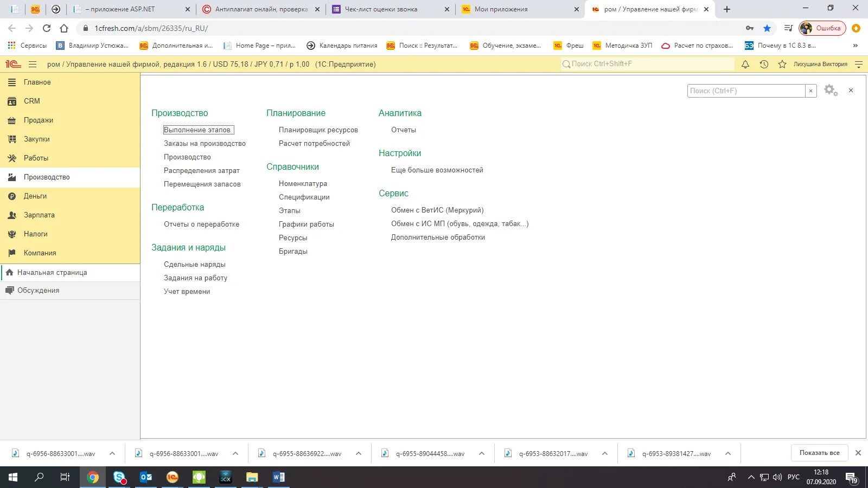Open the Работы section
The image size is (868, 488).
70,158
